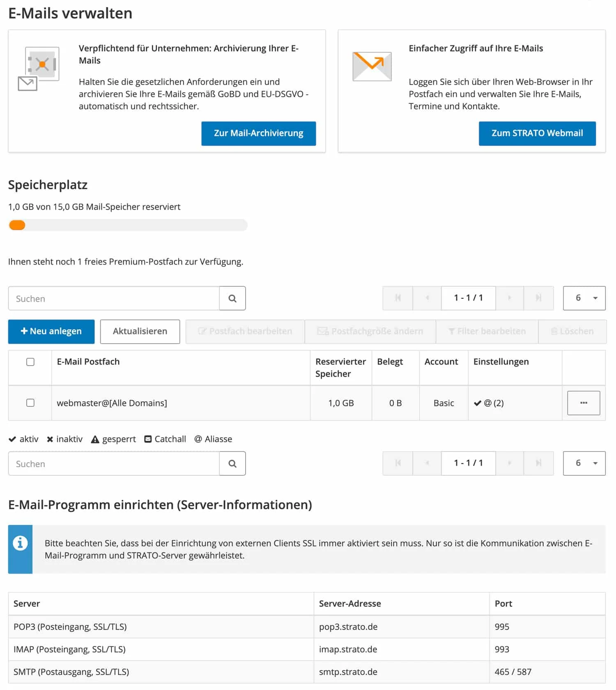The image size is (616, 690).
Task: Expand the lower pagination results-per-page dropdown
Action: point(584,463)
